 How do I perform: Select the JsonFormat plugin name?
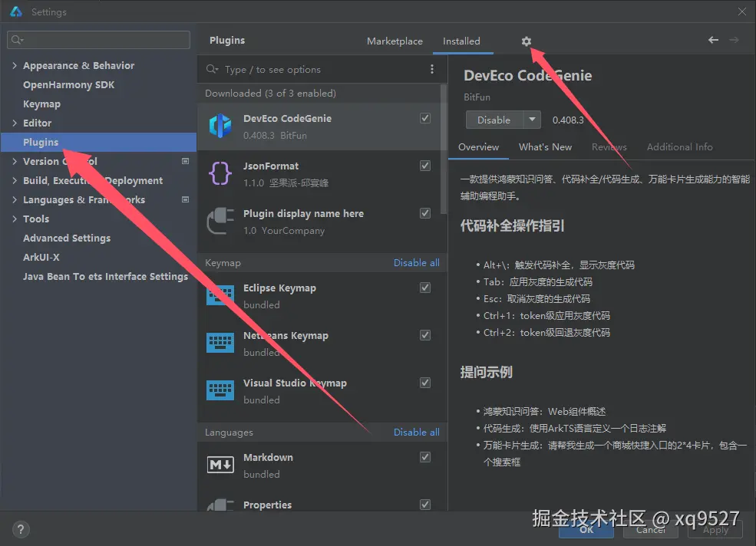[x=270, y=166]
